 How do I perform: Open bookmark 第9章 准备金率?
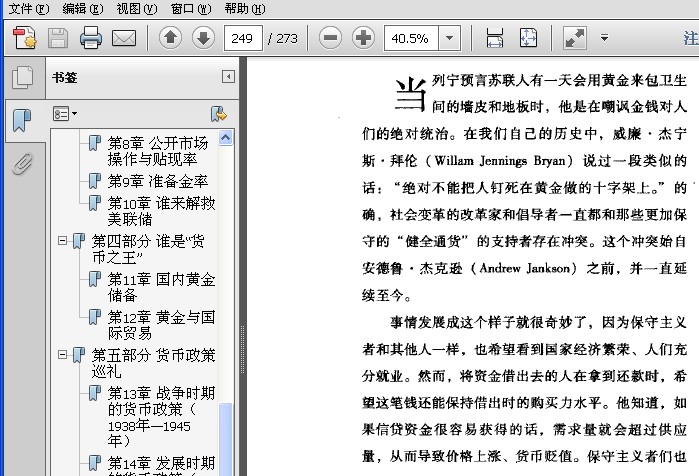(158, 181)
